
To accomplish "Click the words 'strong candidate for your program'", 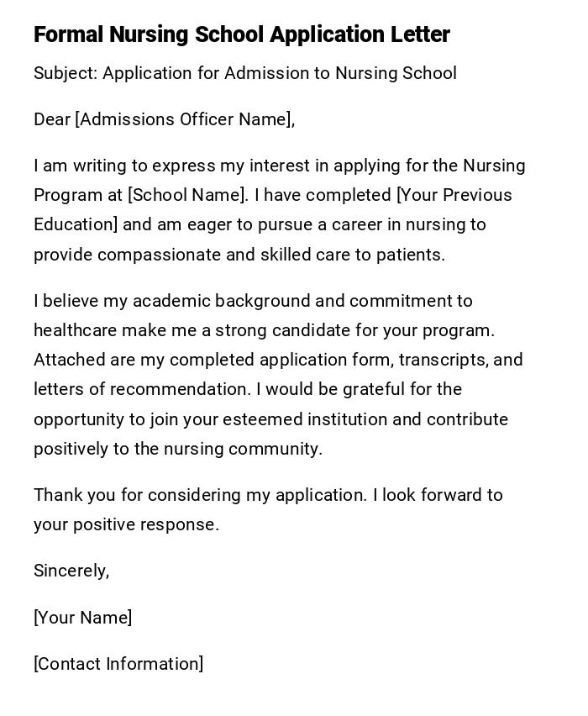I will (x=369, y=330).
